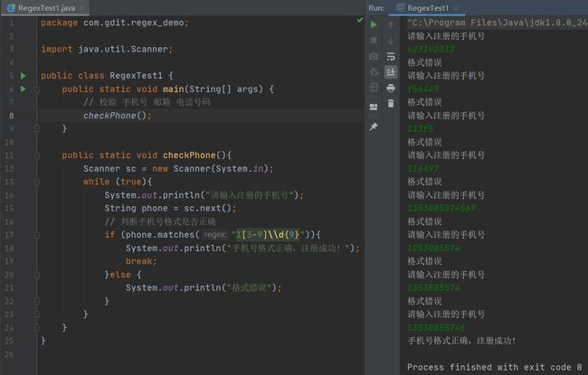Click the config icon on the Run RegexTest1 tab
This screenshot has height=375, width=588.
tap(401, 8)
